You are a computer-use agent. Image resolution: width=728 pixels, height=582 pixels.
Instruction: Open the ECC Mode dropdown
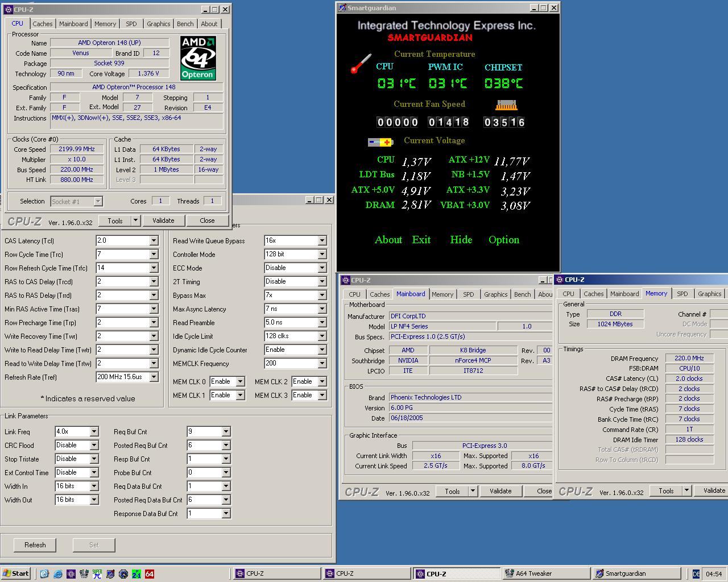322,268
